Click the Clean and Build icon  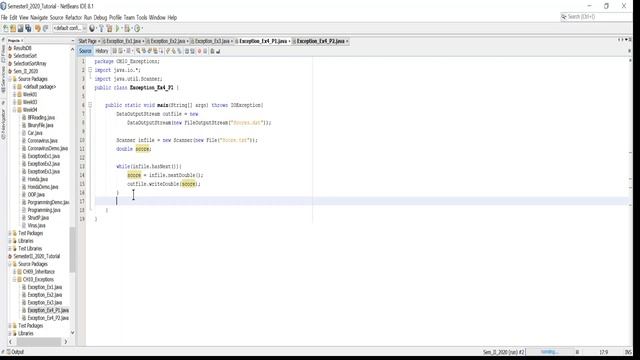click(109, 28)
